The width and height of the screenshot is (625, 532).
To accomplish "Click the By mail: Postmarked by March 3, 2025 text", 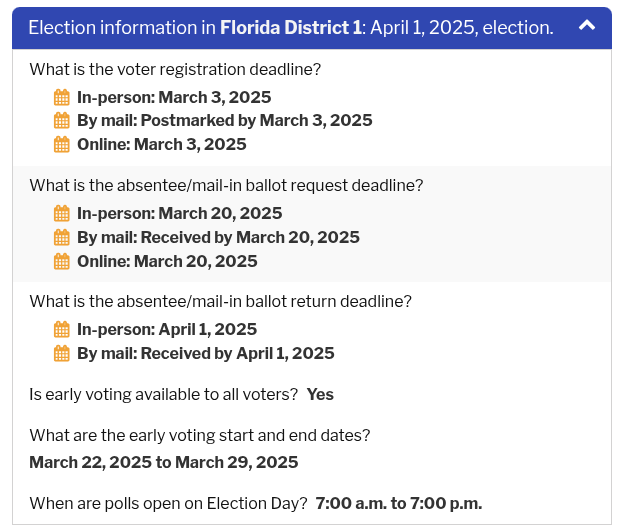I will [224, 121].
